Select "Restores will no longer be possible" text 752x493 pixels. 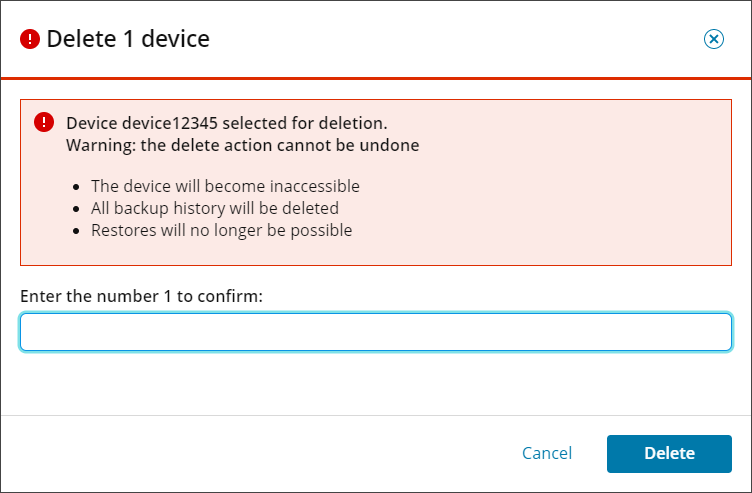coord(221,230)
